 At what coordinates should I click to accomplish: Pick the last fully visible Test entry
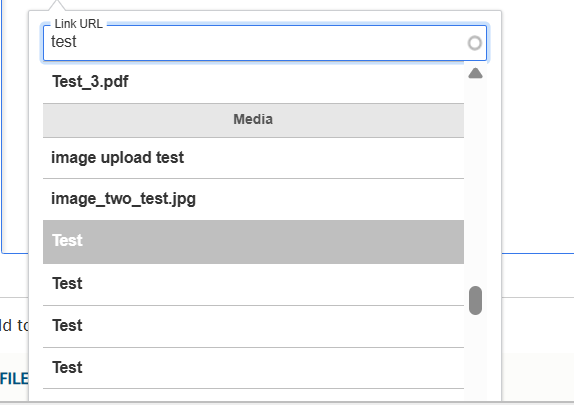(253, 368)
